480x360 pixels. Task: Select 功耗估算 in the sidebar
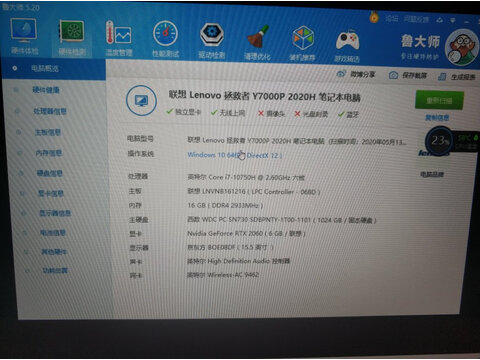(x=55, y=270)
